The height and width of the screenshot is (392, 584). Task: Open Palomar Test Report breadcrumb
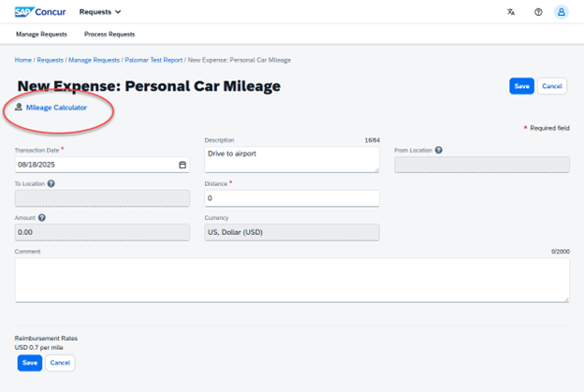(153, 60)
